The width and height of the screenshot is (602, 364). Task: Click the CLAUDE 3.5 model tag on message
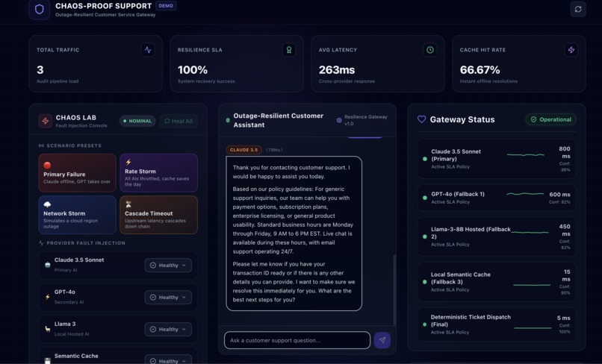pyautogui.click(x=243, y=150)
